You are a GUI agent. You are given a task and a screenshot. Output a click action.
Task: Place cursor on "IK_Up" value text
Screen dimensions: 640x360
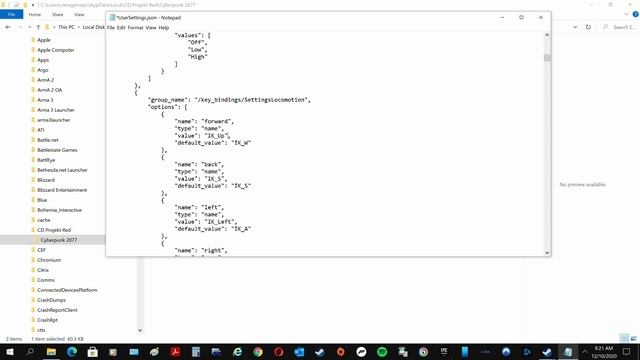click(x=216, y=136)
